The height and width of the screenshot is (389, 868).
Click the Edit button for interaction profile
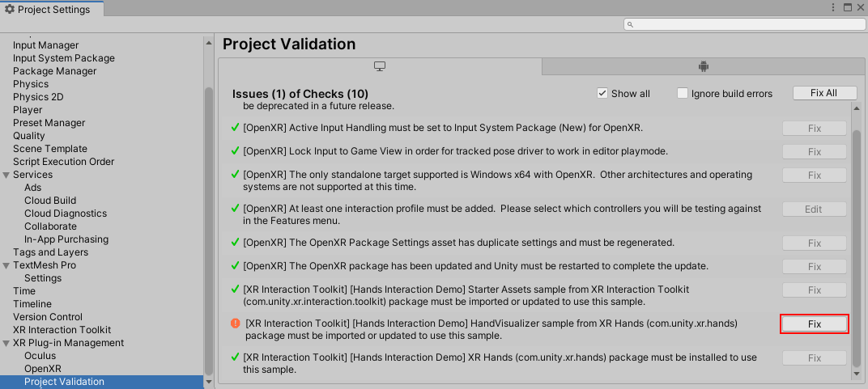[815, 209]
